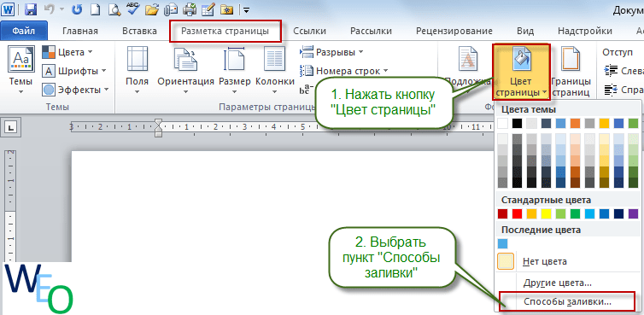This screenshot has width=644, height=315.
Task: Click the dropdown arrow under Ориентация
Action: (x=185, y=91)
